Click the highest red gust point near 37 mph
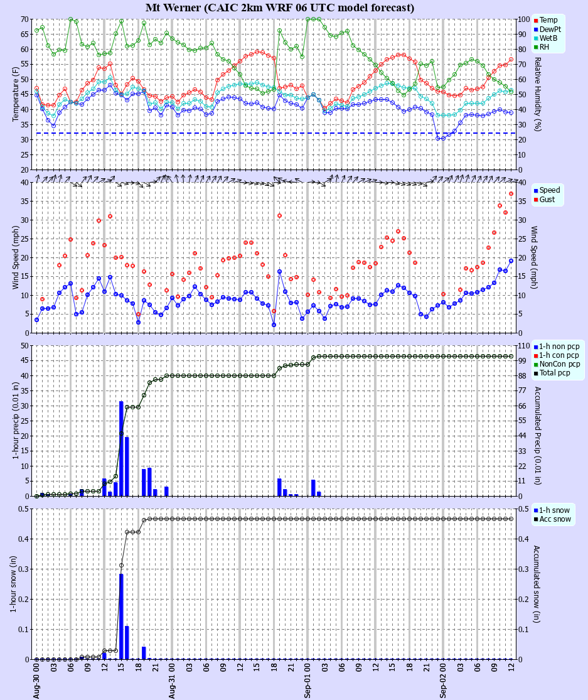The height and width of the screenshot is (700, 588). coord(511,194)
